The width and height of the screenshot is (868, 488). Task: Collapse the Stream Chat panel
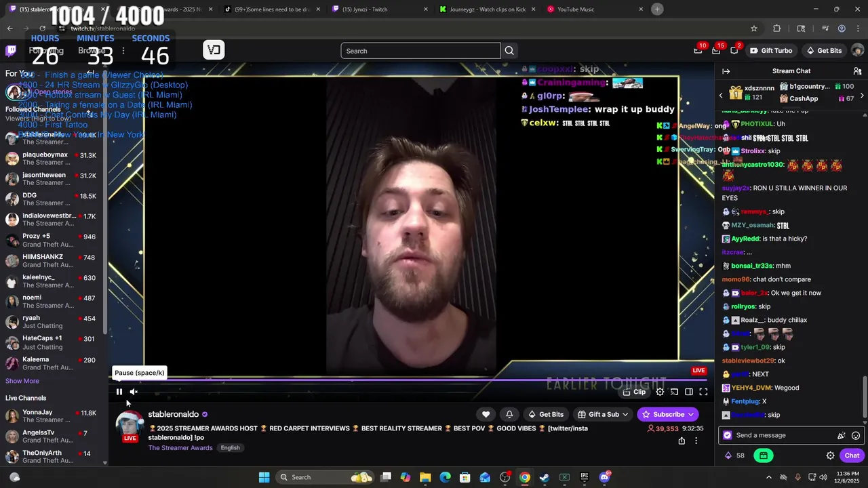tap(726, 71)
